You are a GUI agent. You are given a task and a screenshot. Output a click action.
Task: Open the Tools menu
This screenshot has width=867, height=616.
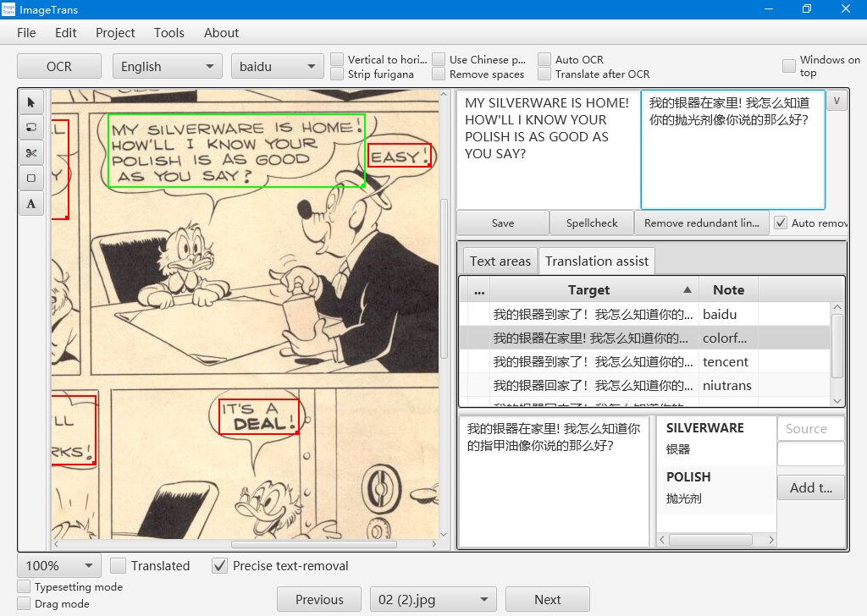[168, 32]
